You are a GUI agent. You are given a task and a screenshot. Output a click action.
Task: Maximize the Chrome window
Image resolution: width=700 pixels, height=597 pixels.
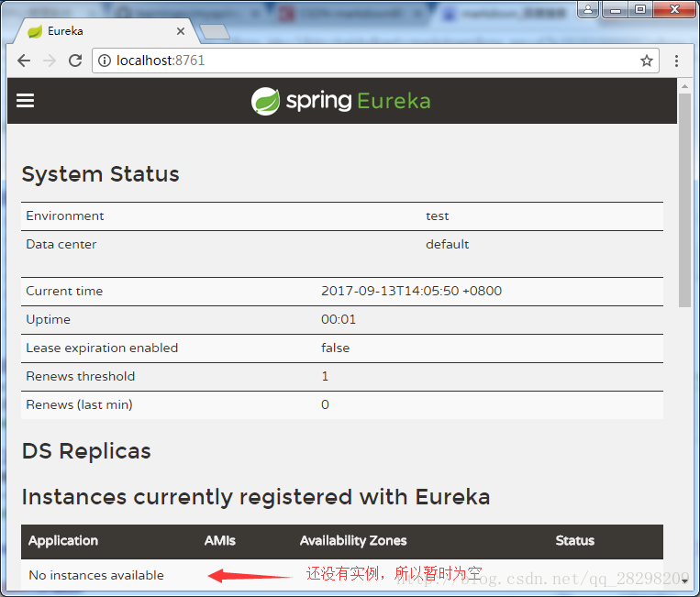640,9
